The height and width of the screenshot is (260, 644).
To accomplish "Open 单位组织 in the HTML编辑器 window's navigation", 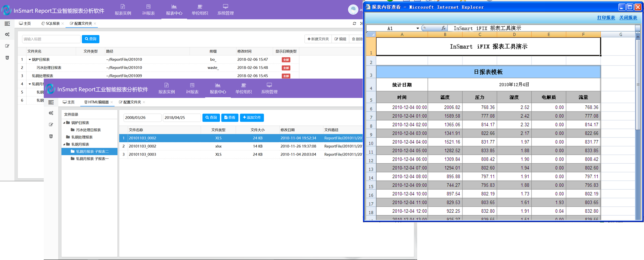I will [243, 89].
